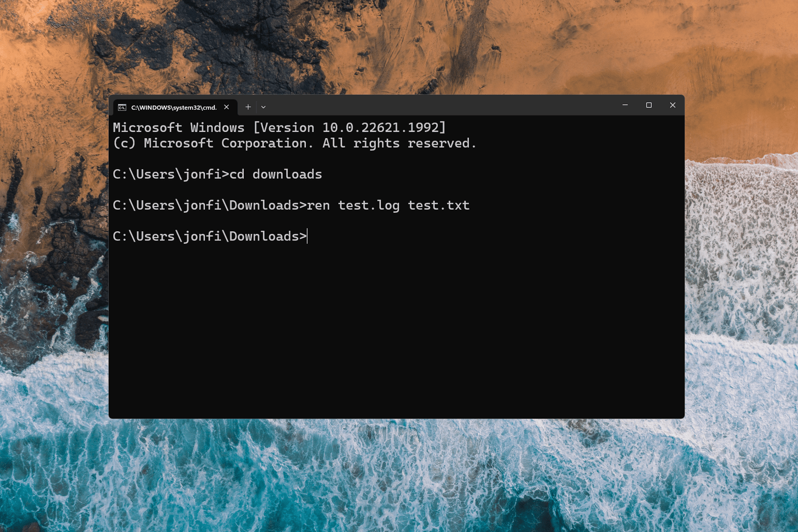The height and width of the screenshot is (532, 798).
Task: Close the terminal window
Action: coord(672,105)
